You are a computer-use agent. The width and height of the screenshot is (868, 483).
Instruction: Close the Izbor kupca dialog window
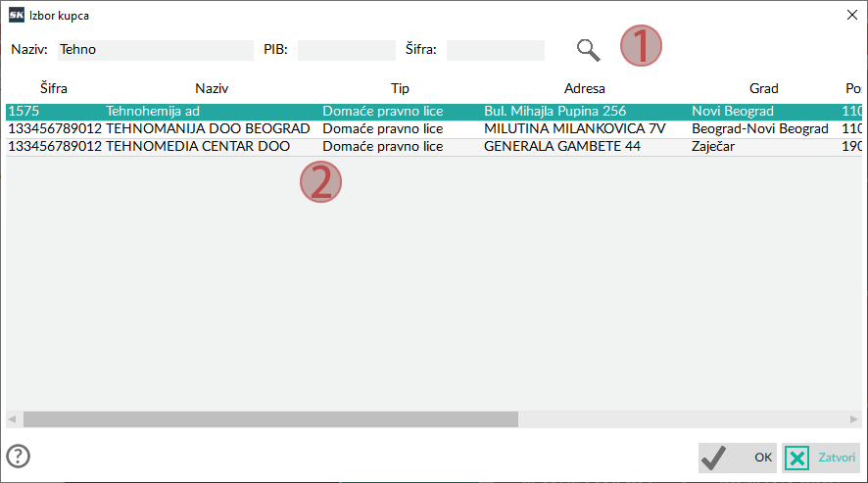click(852, 15)
